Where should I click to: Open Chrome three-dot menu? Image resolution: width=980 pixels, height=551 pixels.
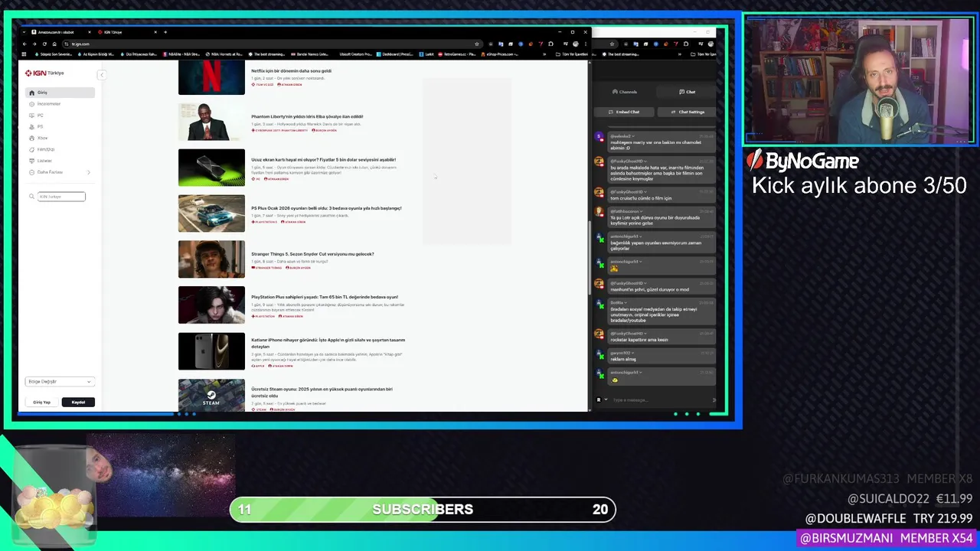pos(585,44)
